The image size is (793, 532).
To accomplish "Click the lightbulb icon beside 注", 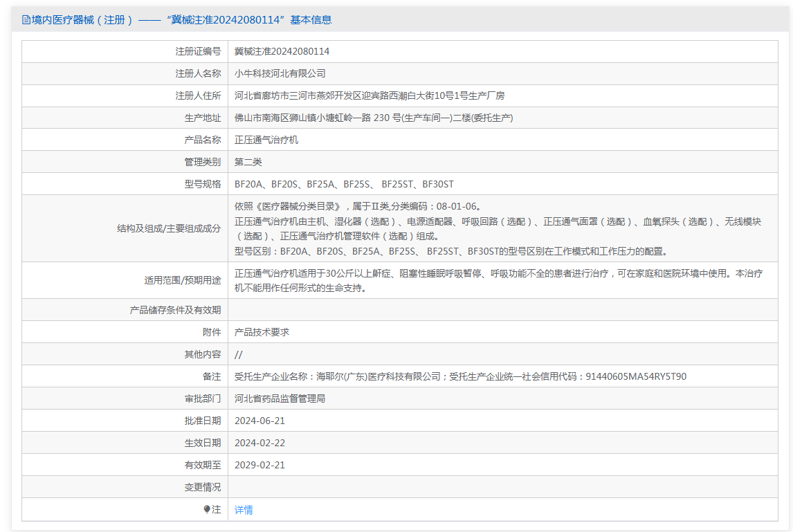I will pyautogui.click(x=207, y=509).
